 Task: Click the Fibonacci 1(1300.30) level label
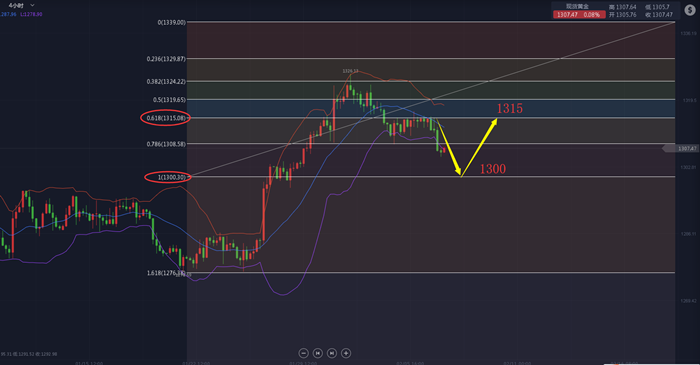click(x=172, y=178)
